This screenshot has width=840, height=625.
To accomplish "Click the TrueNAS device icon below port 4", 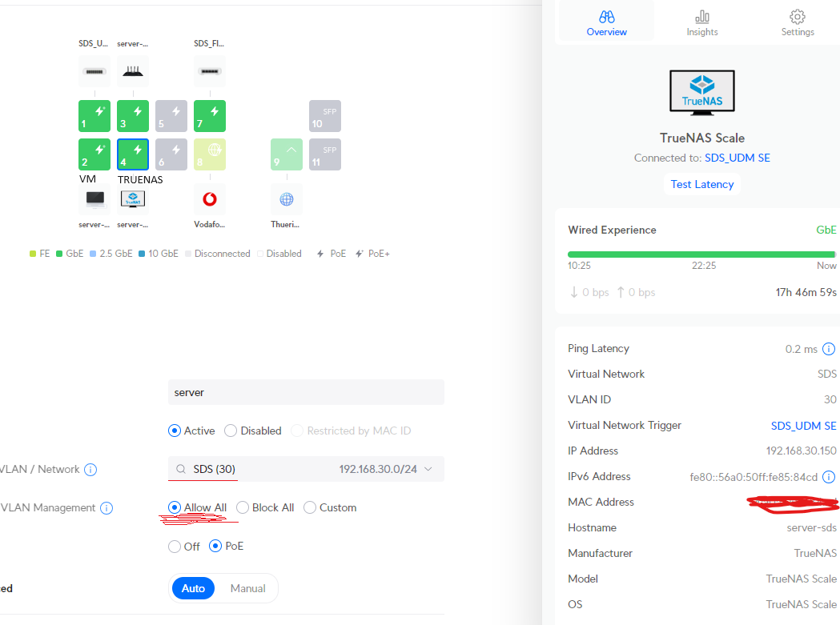I will click(x=133, y=199).
